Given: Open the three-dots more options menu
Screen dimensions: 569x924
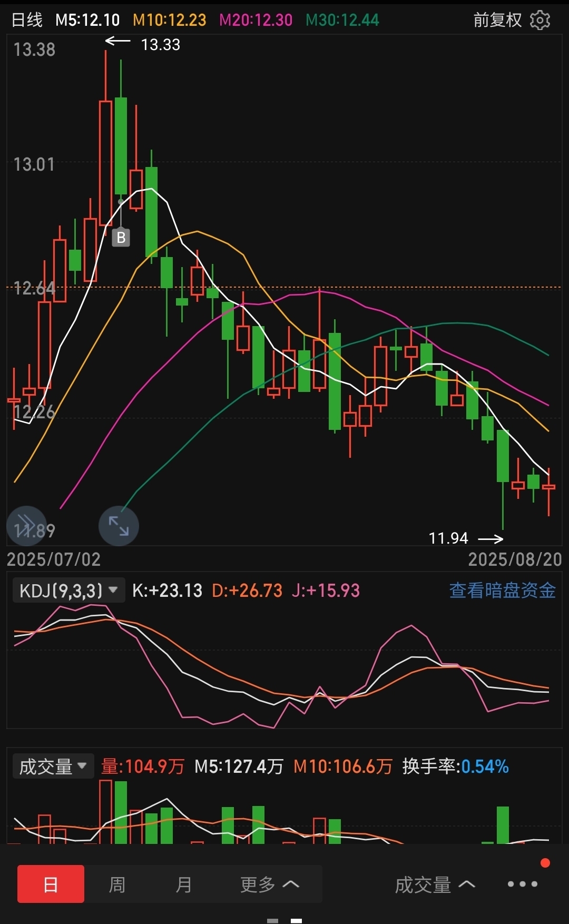Looking at the screenshot, I should tap(522, 884).
